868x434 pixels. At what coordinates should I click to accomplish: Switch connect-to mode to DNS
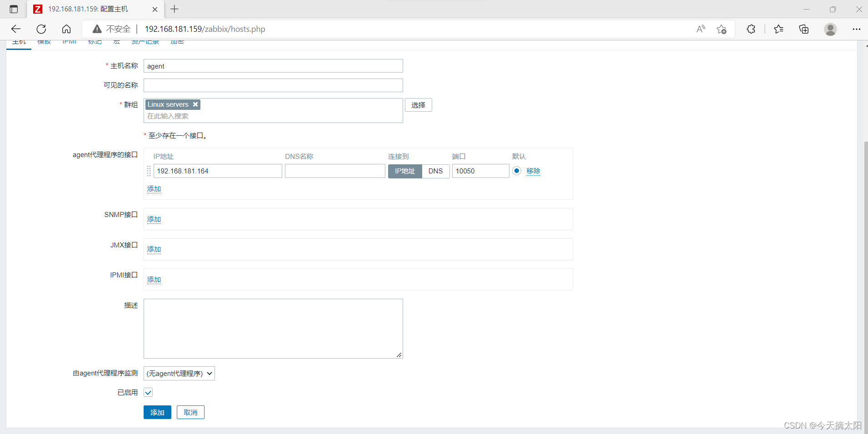click(435, 171)
